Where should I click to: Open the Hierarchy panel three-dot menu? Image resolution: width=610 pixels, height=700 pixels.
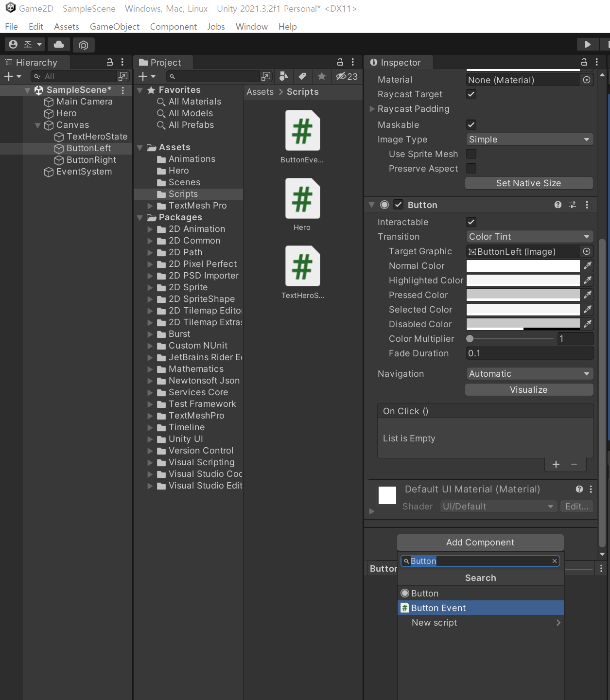(x=122, y=62)
